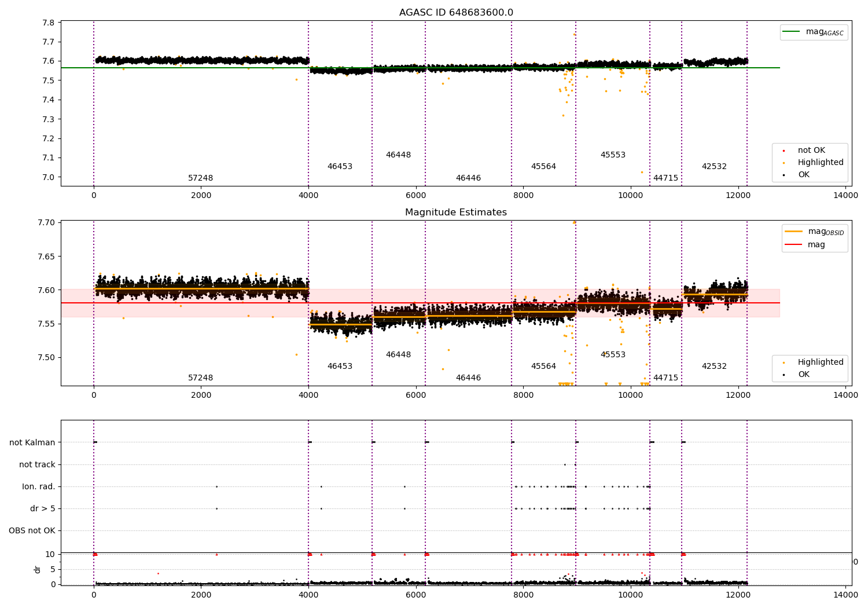The width and height of the screenshot is (868, 608).
Task: Click green line sample beside mag AGASC legend
Action: pyautogui.click(x=791, y=32)
